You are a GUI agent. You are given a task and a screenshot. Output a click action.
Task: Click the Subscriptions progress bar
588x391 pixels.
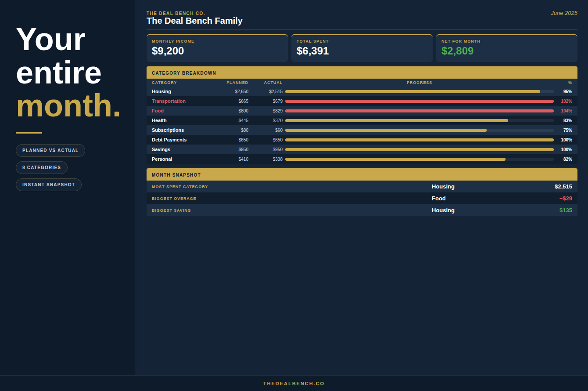[419, 130]
